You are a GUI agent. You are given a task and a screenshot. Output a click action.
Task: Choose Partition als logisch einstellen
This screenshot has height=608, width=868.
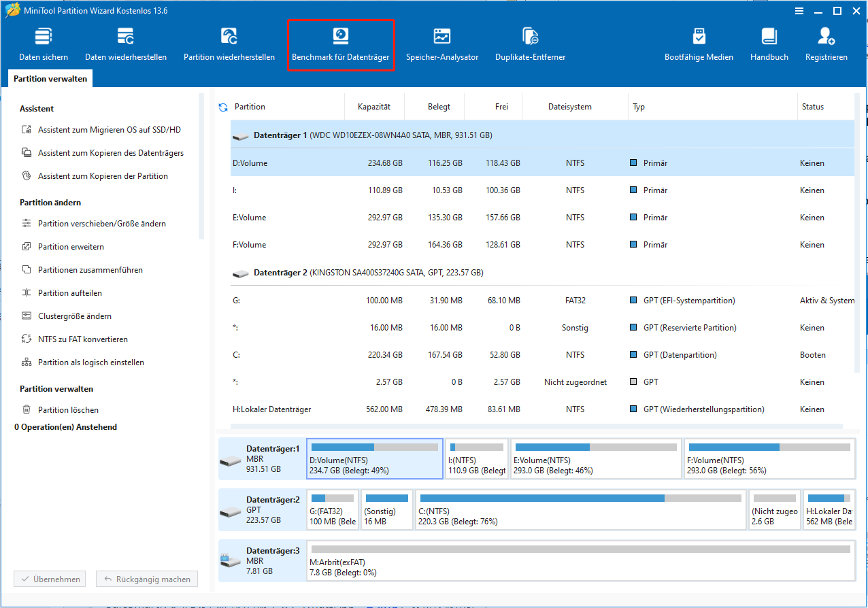[x=83, y=362]
